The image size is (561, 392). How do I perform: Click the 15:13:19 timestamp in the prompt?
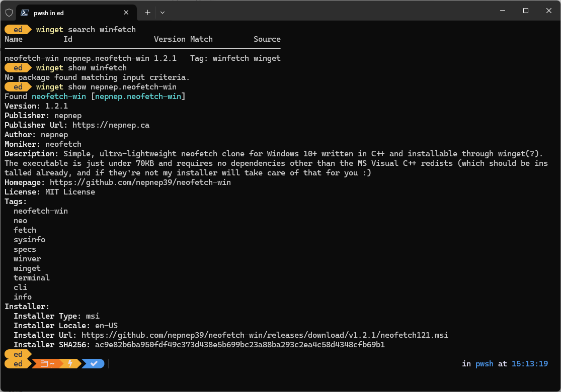(x=530, y=363)
